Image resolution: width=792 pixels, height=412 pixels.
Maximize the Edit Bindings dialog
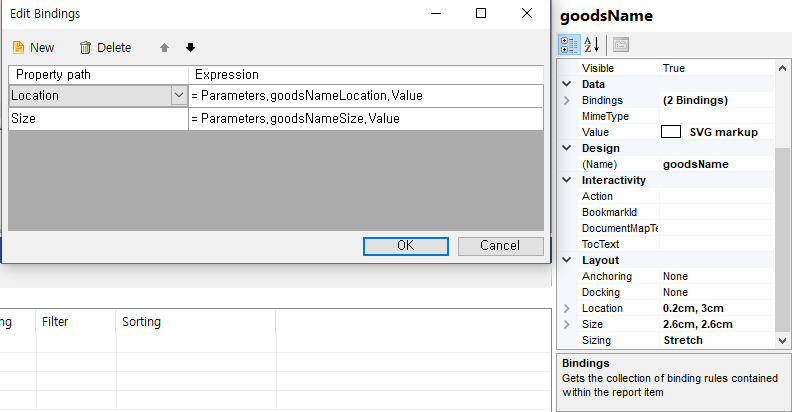click(x=481, y=14)
